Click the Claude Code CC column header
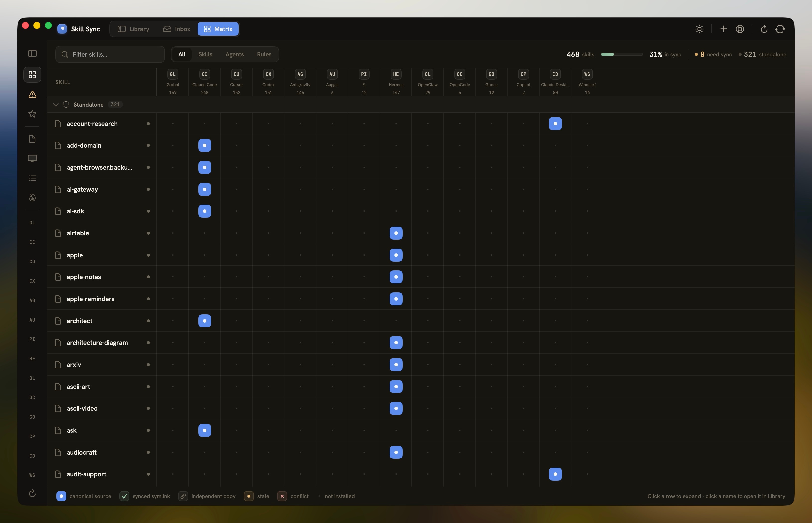Screen dimensions: 812x523 pos(204,82)
